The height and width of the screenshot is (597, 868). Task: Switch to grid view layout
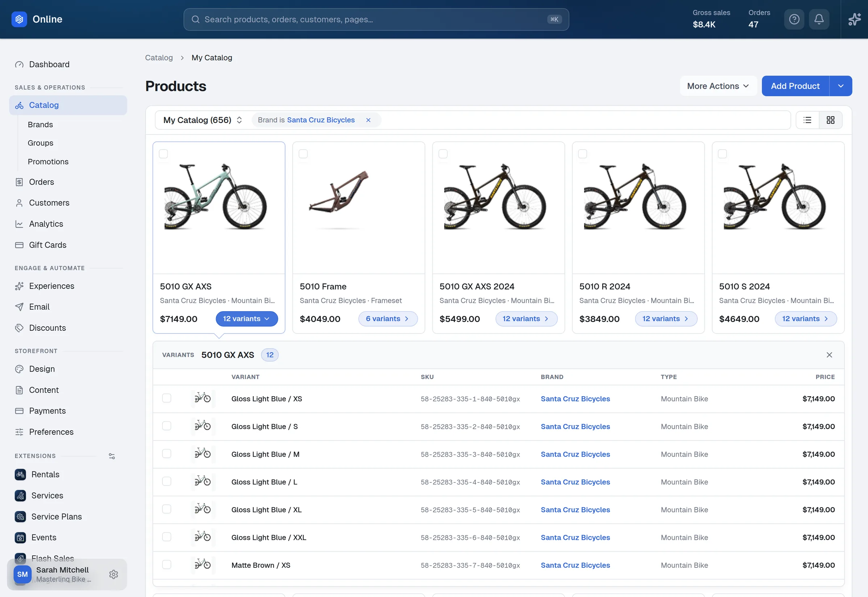point(830,120)
